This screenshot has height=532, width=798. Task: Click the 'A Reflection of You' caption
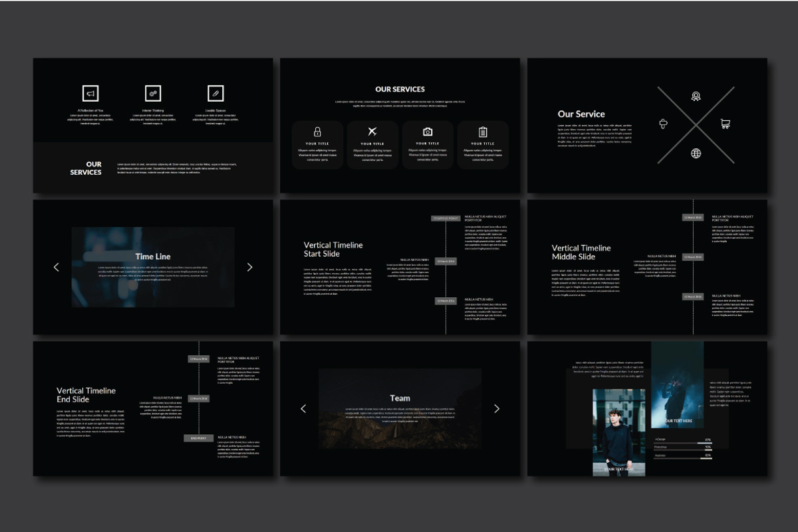pyautogui.click(x=90, y=110)
